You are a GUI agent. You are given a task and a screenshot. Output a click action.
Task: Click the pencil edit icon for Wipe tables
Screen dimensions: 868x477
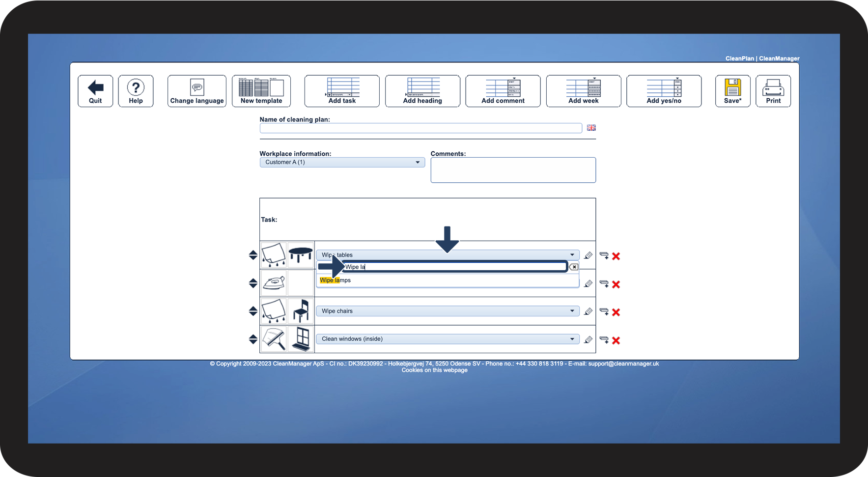tap(588, 255)
